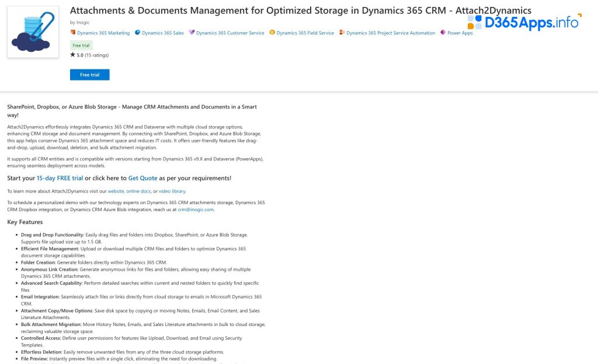The image size is (598, 364).
Task: Click 'Efficient File Management:' feature text
Action: point(50,249)
